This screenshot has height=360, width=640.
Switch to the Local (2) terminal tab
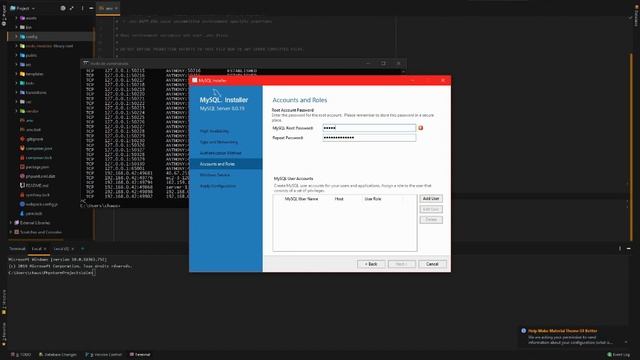[63, 249]
